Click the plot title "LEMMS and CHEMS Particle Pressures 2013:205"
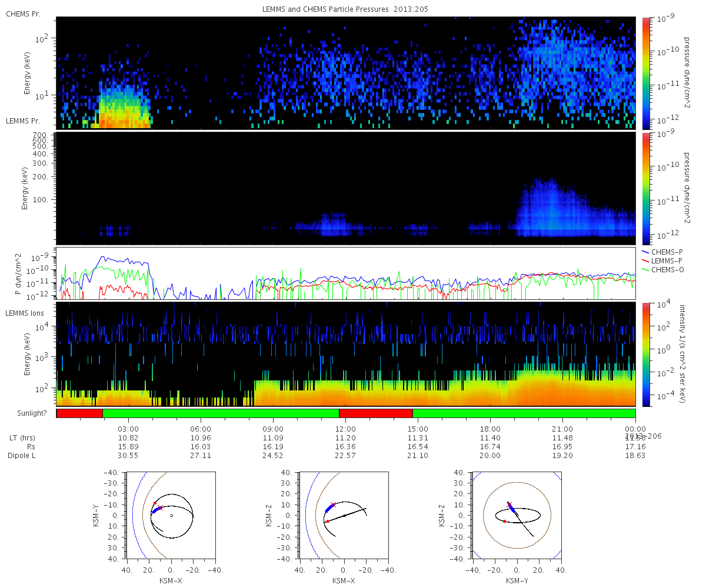The image size is (706, 588). (346, 10)
